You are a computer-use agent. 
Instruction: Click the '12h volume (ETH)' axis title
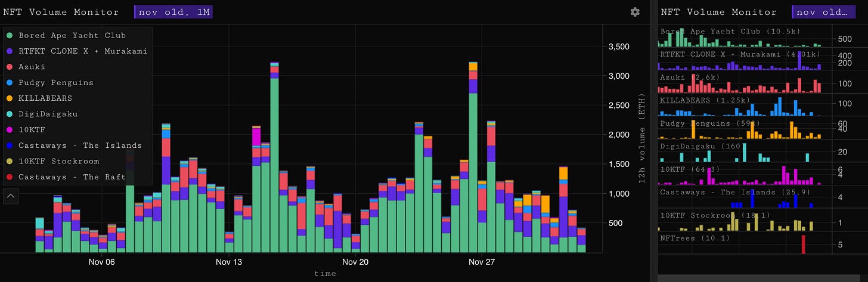(643, 138)
